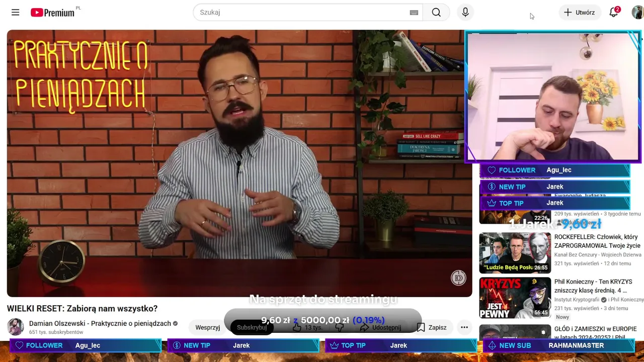Open the notifications bell
The width and height of the screenshot is (644, 362).
pos(614,13)
